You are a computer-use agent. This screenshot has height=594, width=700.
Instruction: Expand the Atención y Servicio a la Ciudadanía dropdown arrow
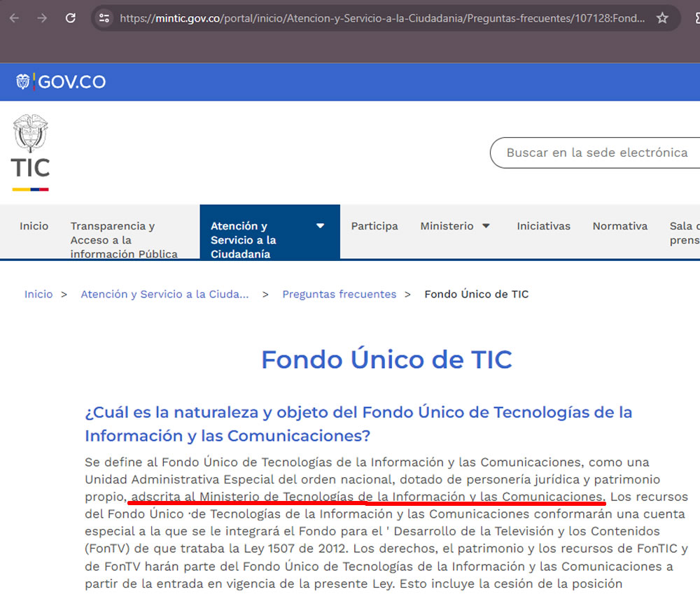click(x=320, y=226)
